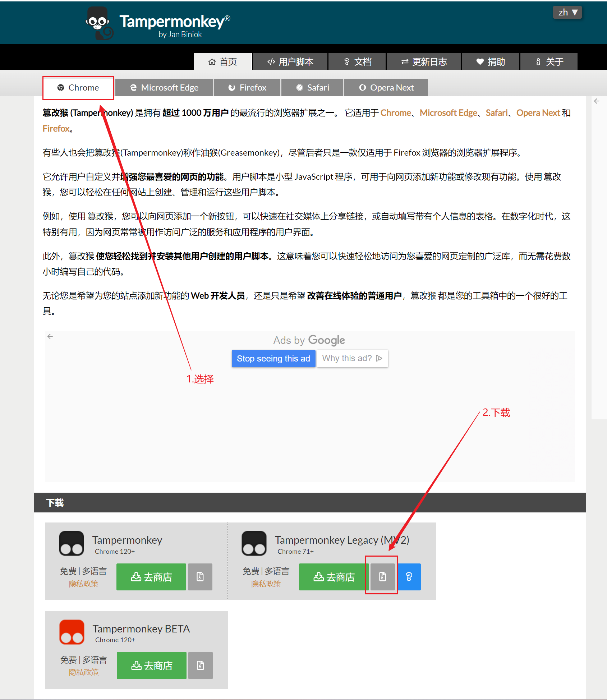Click red Tampermonkey BETA extension icon
Viewport: 607px width, 700px height.
pos(72,632)
